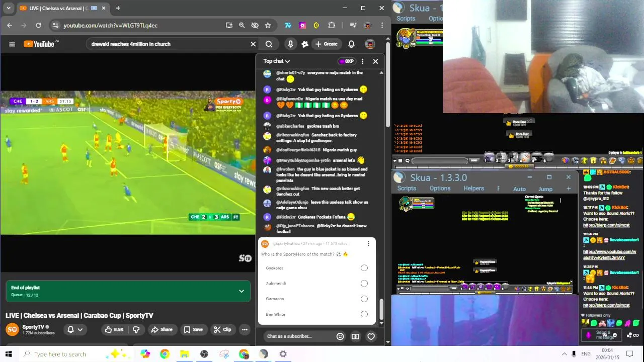Open poll options three-dot menu
This screenshot has height=362, width=644.
pos(368,244)
